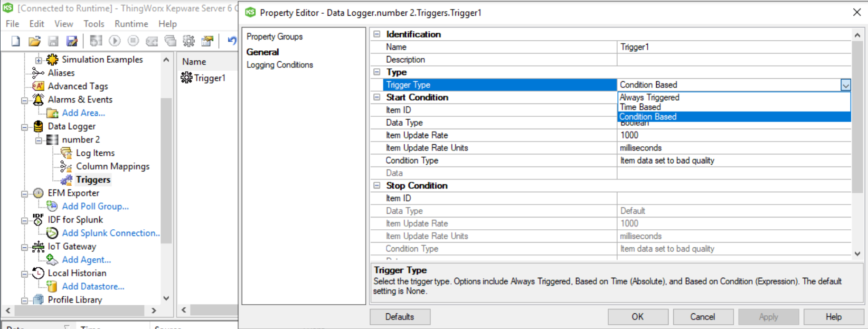This screenshot has width=868, height=329.
Task: Click the stop toolbar icon
Action: coord(133,41)
